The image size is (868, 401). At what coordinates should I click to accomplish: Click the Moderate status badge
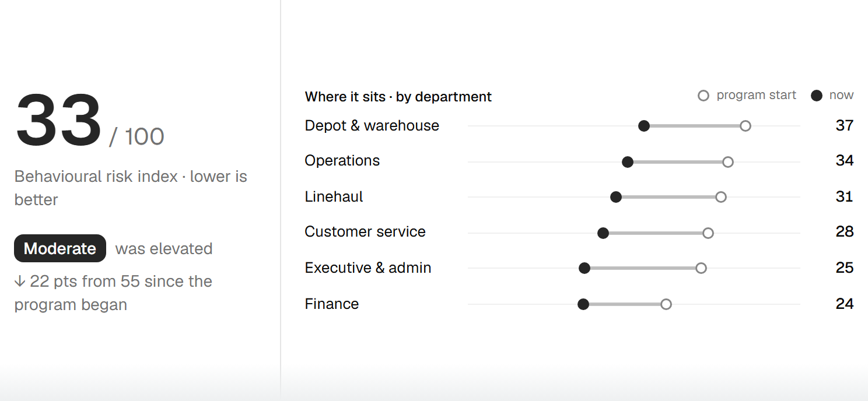[60, 248]
